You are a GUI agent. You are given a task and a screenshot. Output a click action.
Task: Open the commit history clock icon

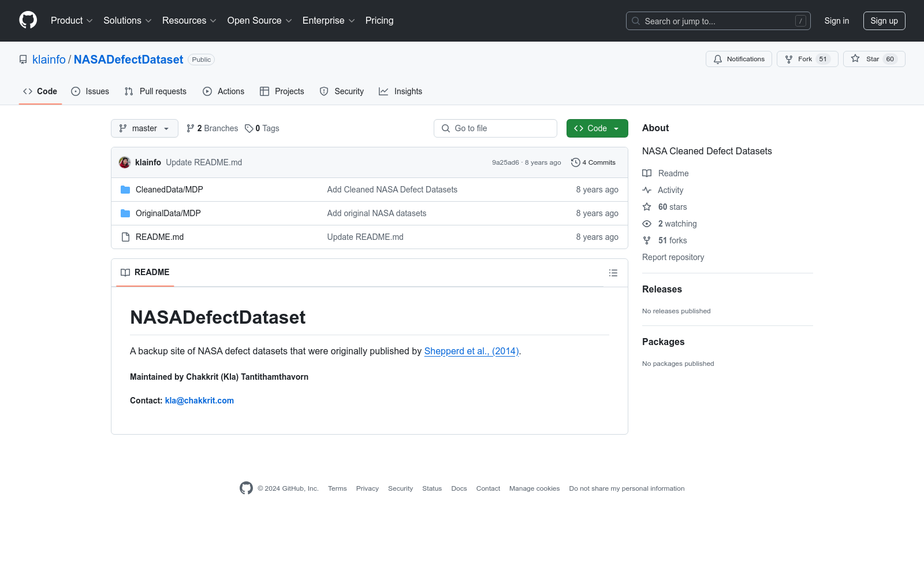pos(575,162)
